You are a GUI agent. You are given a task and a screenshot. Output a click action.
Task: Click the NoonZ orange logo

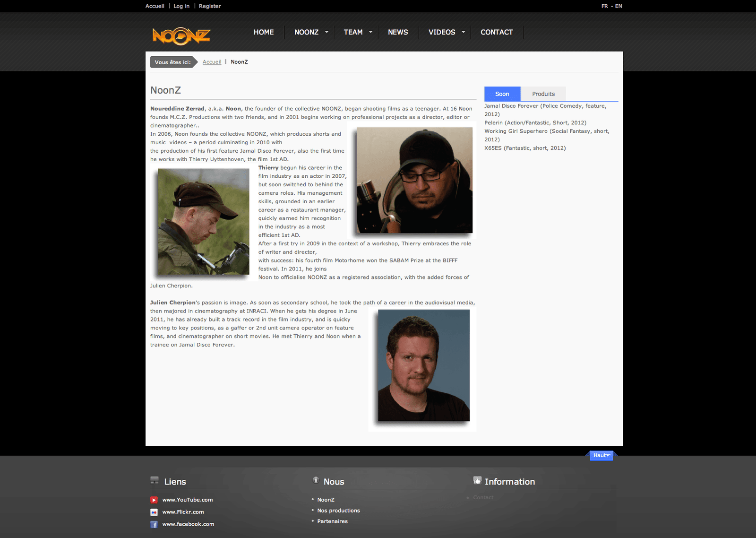(x=181, y=36)
